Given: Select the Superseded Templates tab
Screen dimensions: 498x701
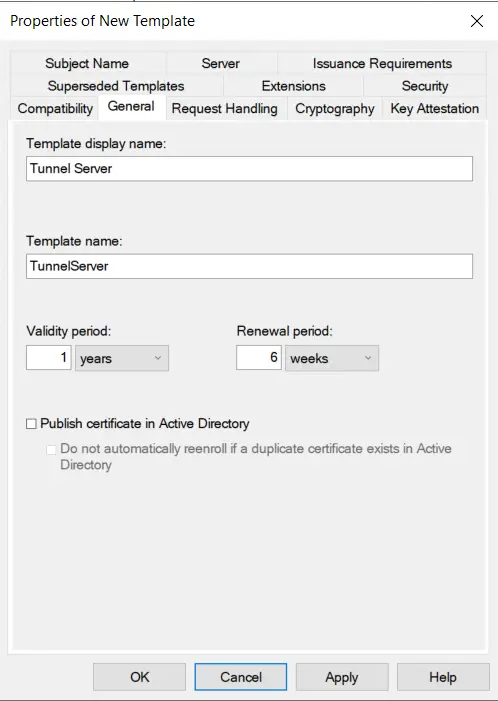Looking at the screenshot, I should [x=116, y=86].
